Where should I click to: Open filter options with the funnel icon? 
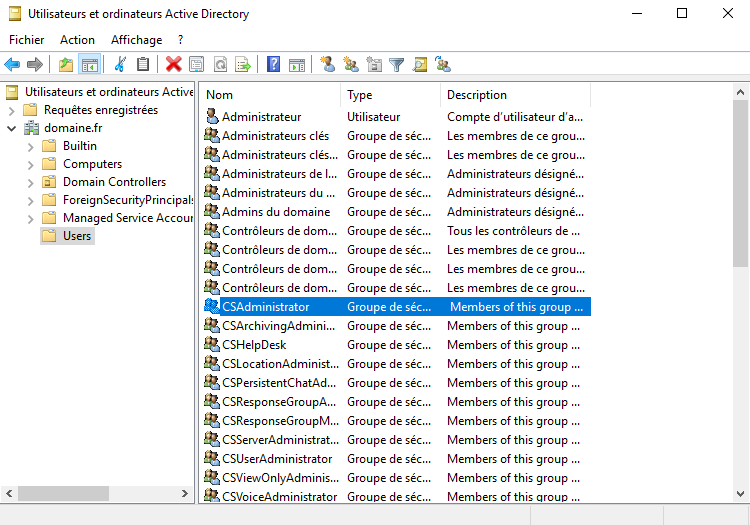[397, 64]
